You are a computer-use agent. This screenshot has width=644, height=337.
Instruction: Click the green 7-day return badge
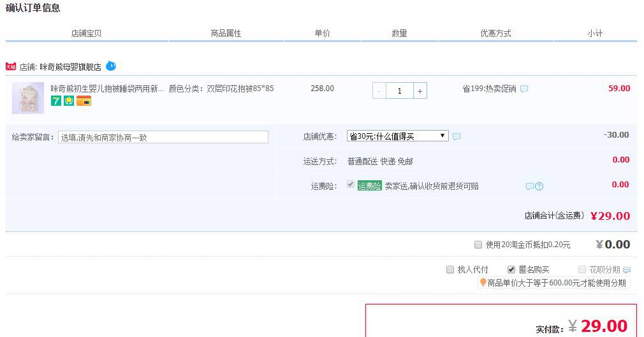tap(56, 101)
